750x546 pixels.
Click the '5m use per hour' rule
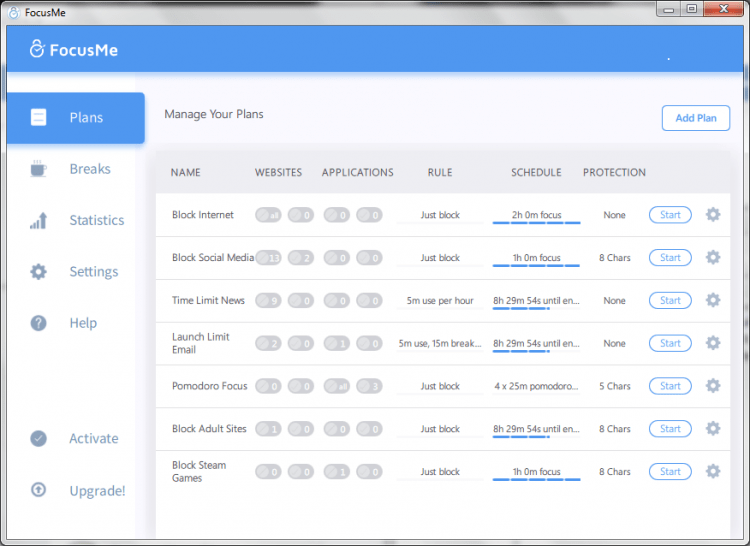point(440,301)
